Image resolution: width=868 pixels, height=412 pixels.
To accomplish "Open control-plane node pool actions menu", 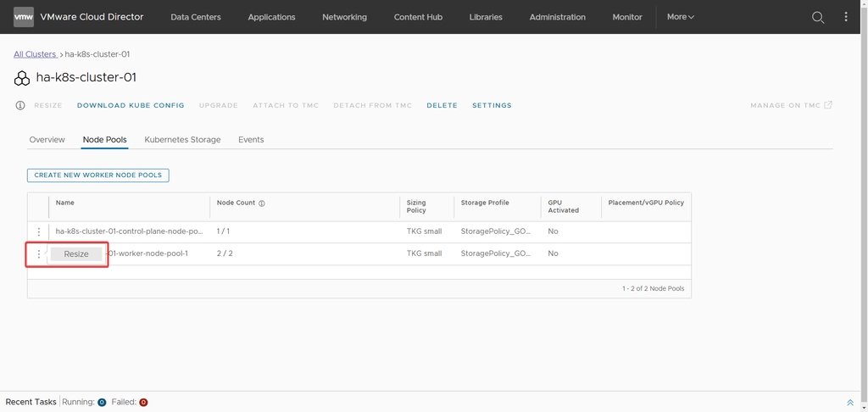I will [x=38, y=231].
